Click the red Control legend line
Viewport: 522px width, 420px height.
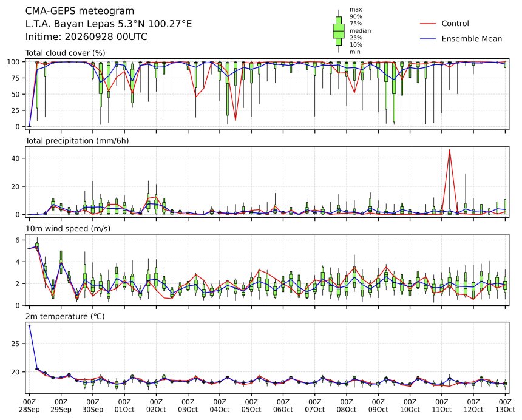point(428,24)
